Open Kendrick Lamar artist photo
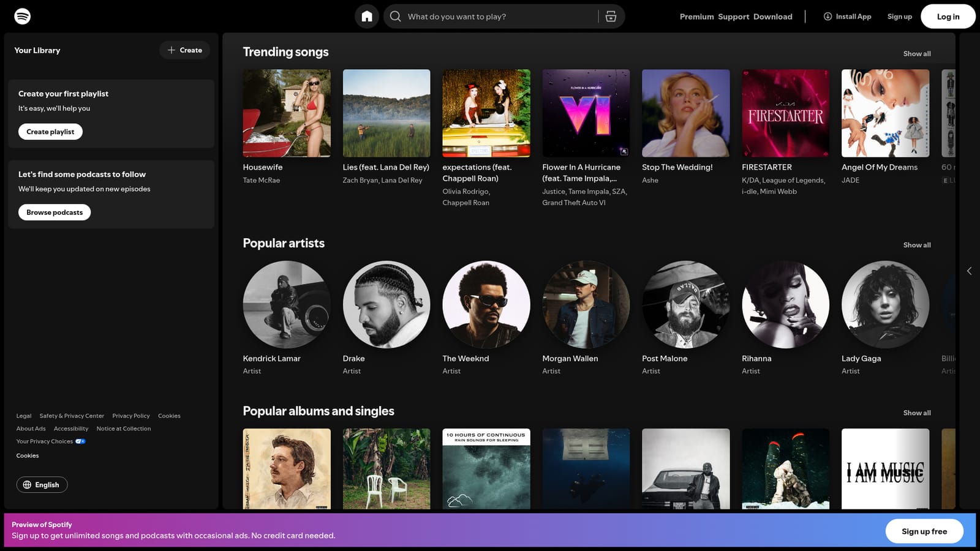Viewport: 980px width, 551px height. coord(287,305)
